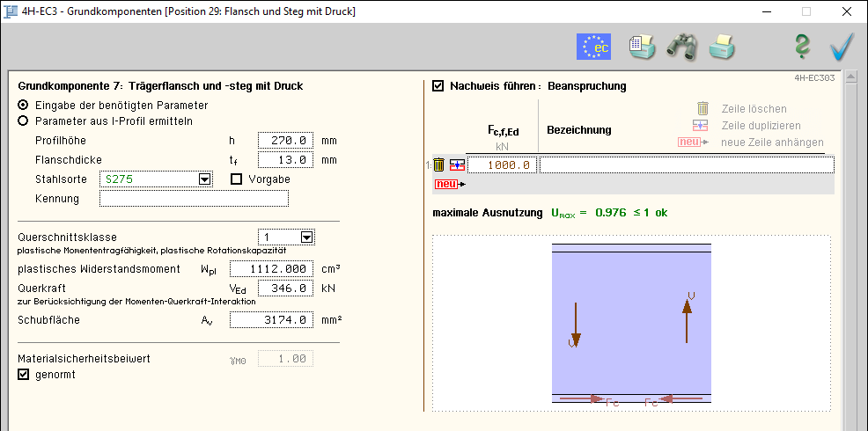Confirm with the blue checkmark icon
868x431 pixels.
tap(842, 47)
